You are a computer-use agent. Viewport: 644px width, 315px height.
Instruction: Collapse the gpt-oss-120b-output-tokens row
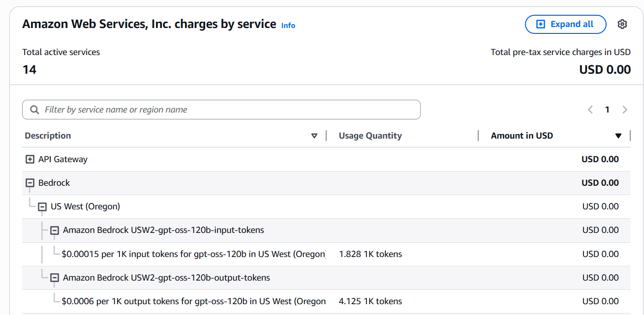(x=55, y=278)
